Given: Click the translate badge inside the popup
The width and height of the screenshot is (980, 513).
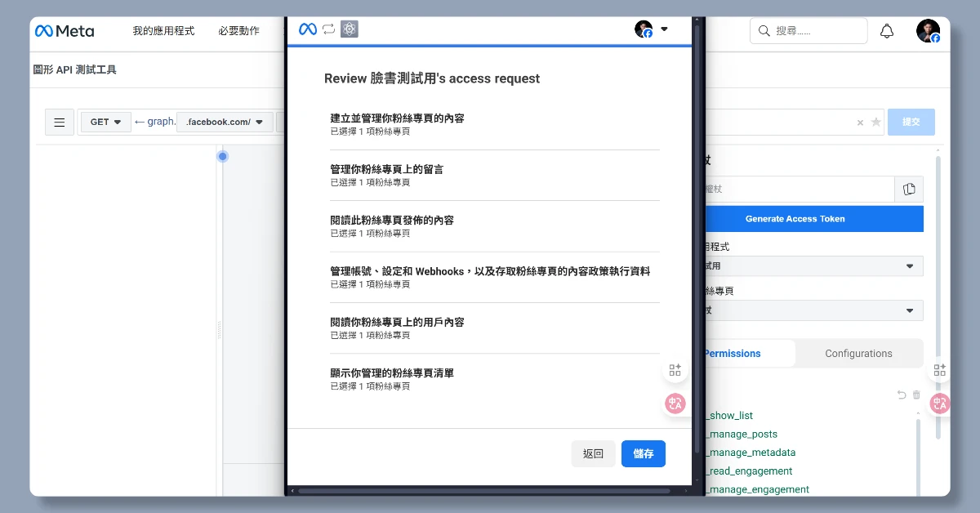Looking at the screenshot, I should tap(675, 404).
